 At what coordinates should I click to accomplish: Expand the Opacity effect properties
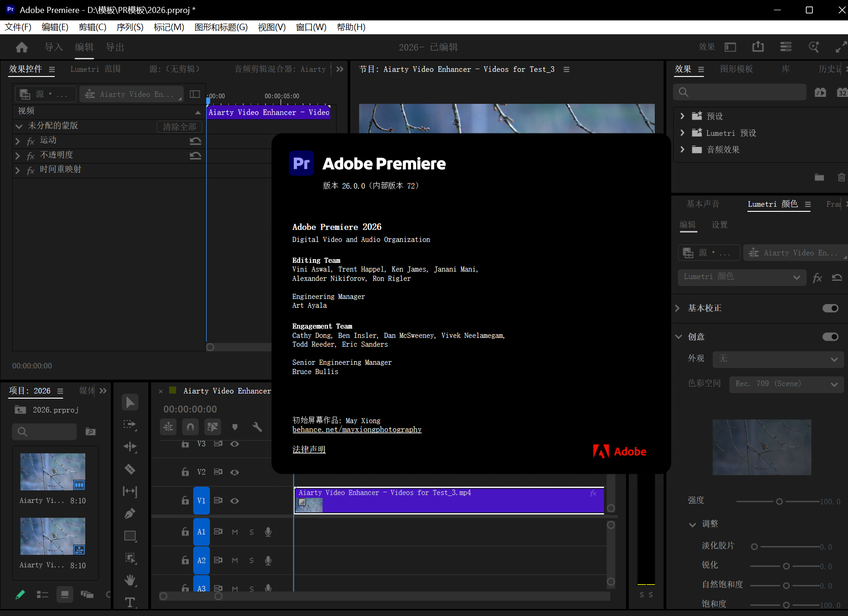pyautogui.click(x=18, y=156)
